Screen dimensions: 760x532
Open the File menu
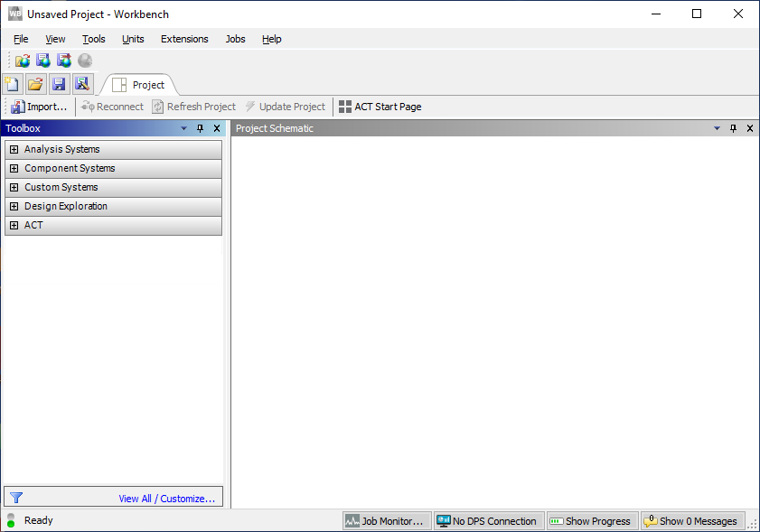21,39
